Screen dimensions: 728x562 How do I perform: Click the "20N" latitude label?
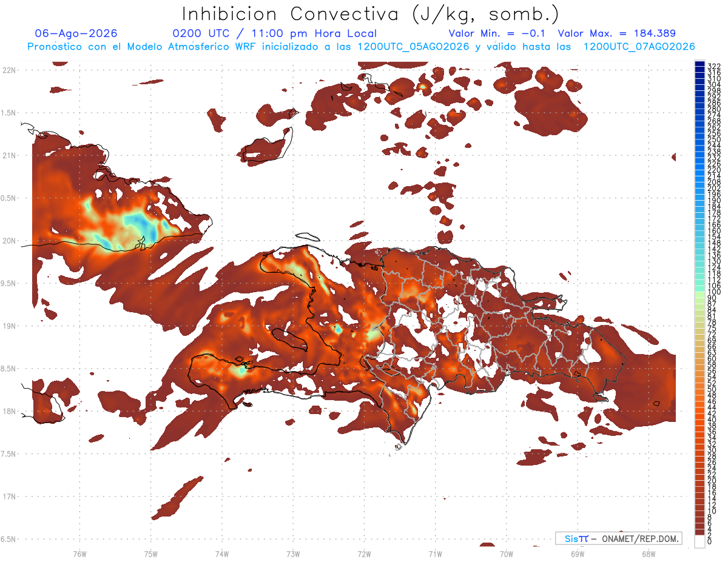click(8, 241)
